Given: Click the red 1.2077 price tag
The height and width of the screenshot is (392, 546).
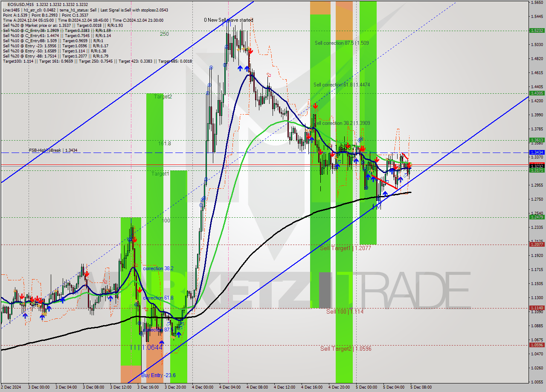Looking at the screenshot, I should 536,245.
